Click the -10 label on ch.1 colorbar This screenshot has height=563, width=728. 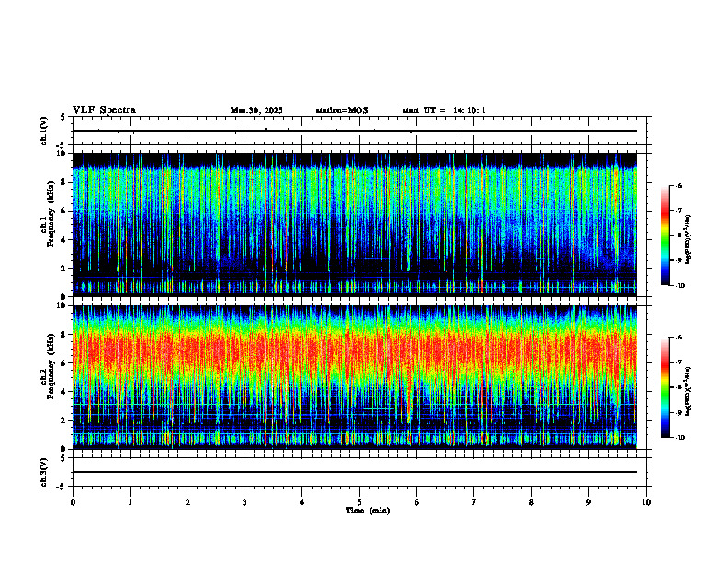pos(679,286)
